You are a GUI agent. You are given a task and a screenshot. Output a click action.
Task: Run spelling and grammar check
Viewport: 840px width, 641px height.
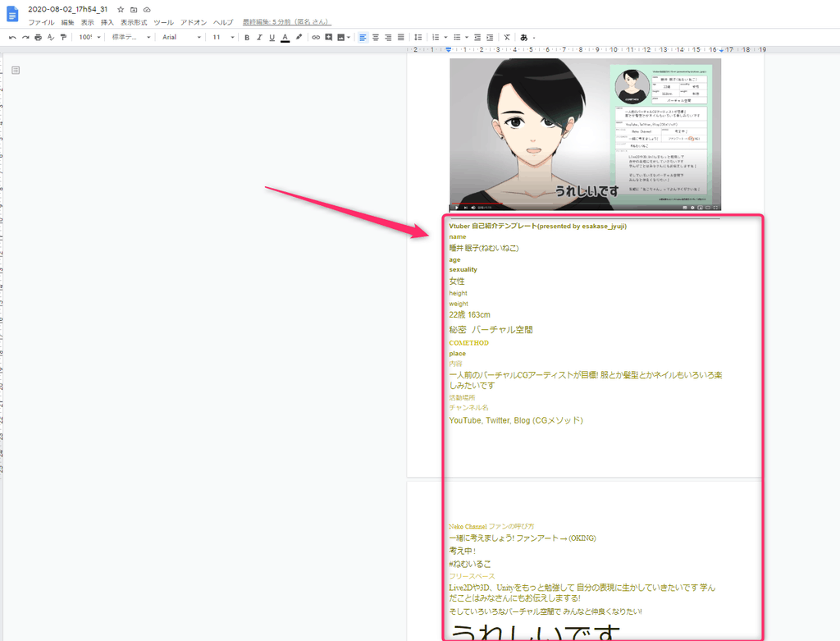point(51,38)
